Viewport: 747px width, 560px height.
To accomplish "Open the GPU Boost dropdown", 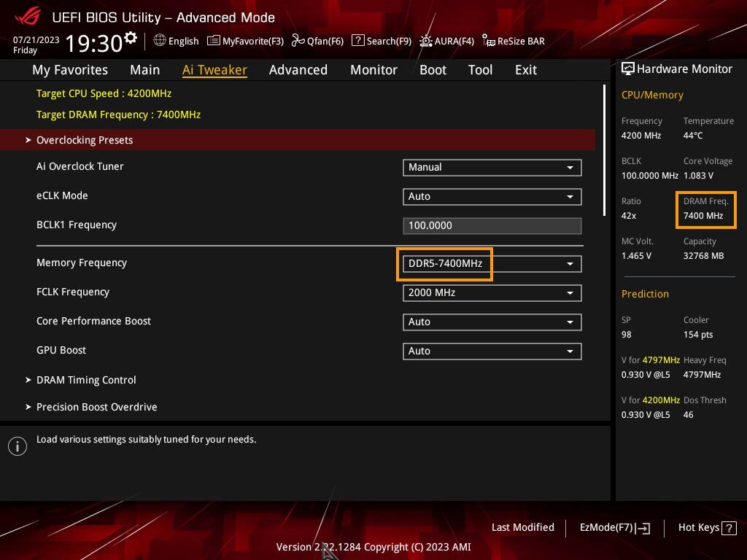I will point(492,351).
